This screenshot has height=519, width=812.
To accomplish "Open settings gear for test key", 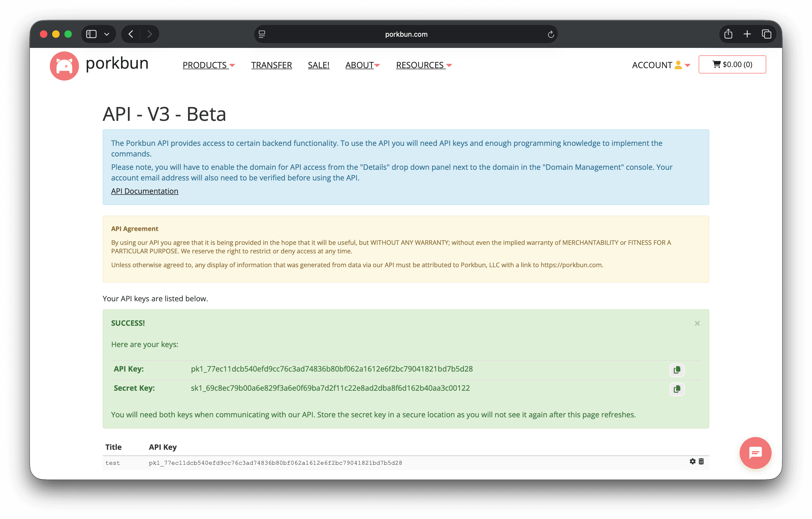I will point(692,461).
